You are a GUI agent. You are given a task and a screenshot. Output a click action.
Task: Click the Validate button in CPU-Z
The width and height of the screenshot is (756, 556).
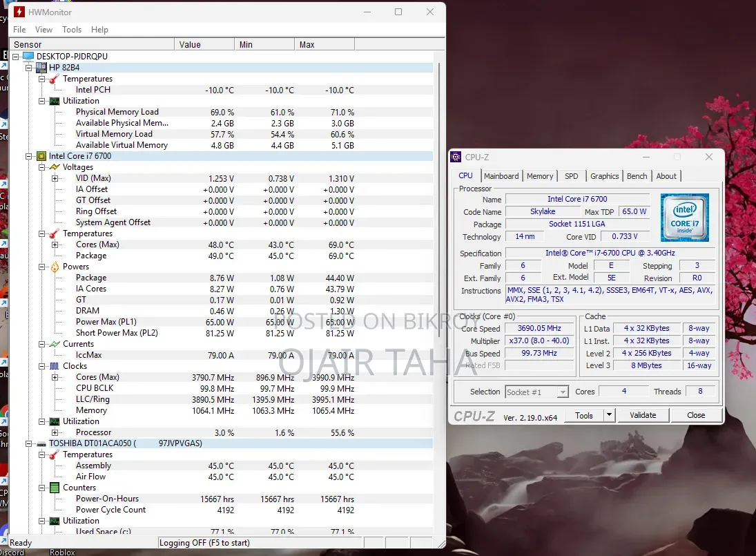point(643,415)
